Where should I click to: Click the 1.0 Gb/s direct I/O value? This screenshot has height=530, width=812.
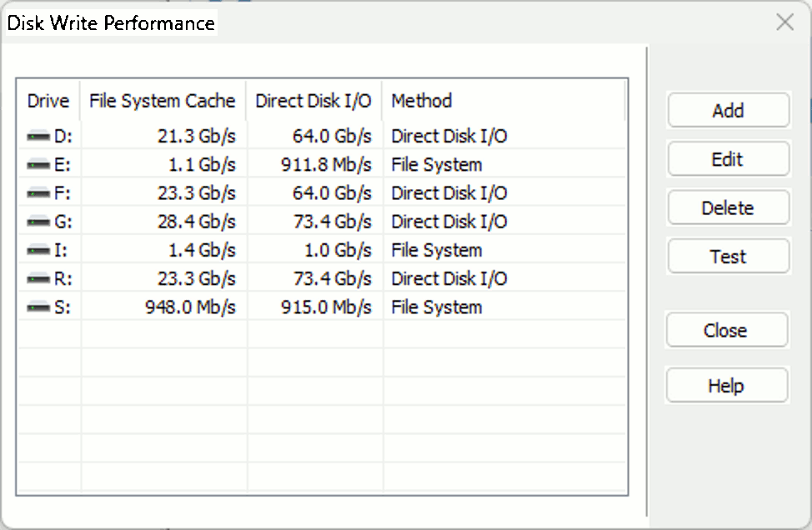tap(338, 251)
